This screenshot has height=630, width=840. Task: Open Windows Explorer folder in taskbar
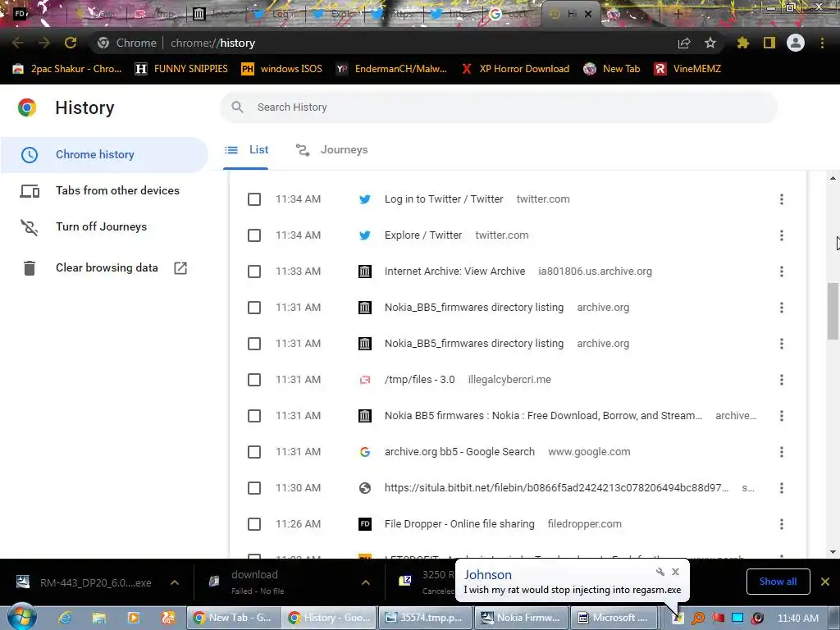tap(99, 618)
